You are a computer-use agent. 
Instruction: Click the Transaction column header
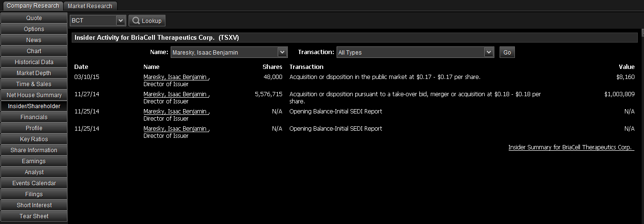tap(306, 67)
